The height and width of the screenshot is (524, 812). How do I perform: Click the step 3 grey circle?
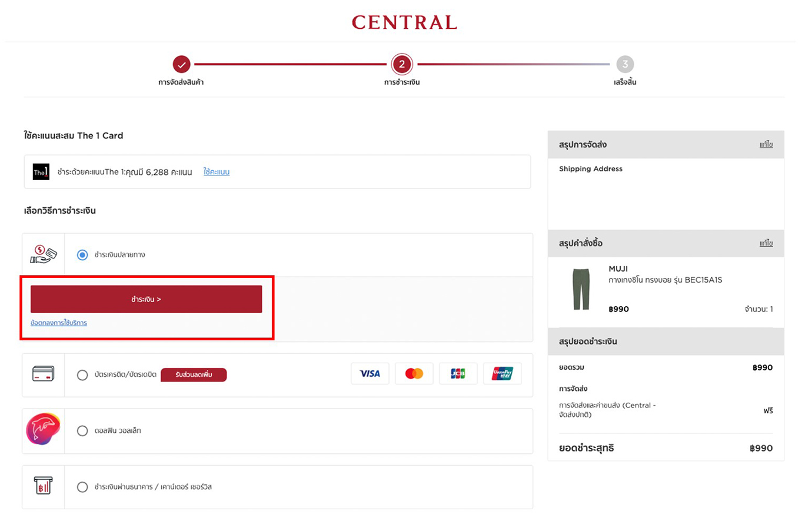point(625,64)
